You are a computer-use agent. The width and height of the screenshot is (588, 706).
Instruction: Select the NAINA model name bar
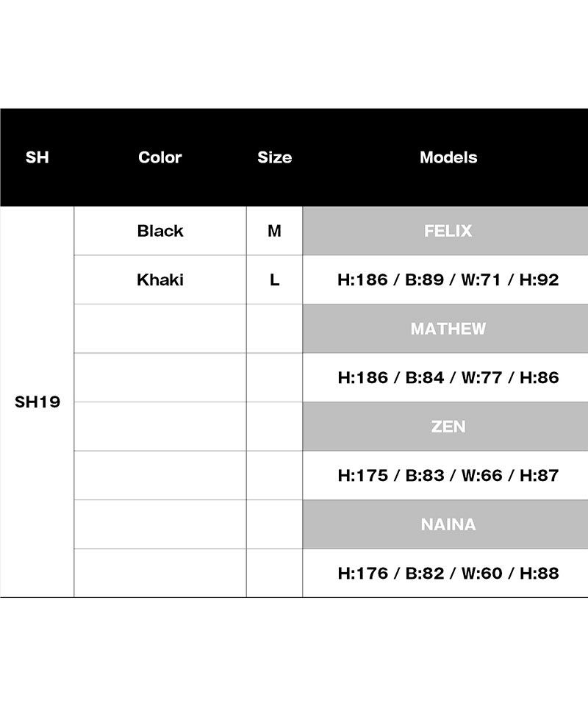click(448, 524)
